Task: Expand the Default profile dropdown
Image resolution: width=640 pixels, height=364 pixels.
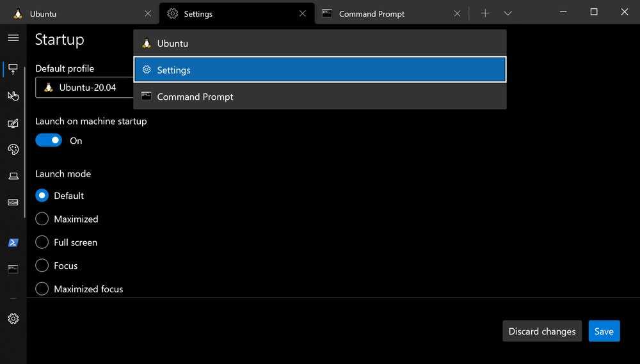Action: tap(83, 88)
